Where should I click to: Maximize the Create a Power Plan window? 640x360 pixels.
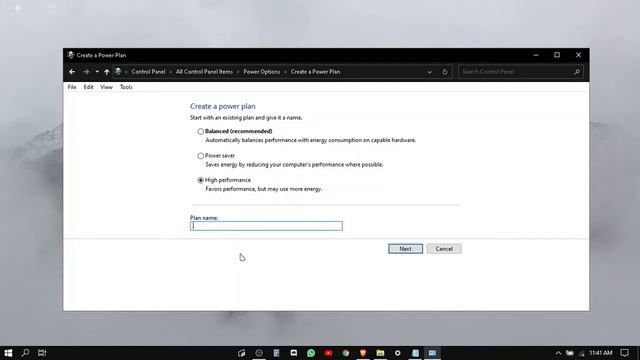coord(557,55)
